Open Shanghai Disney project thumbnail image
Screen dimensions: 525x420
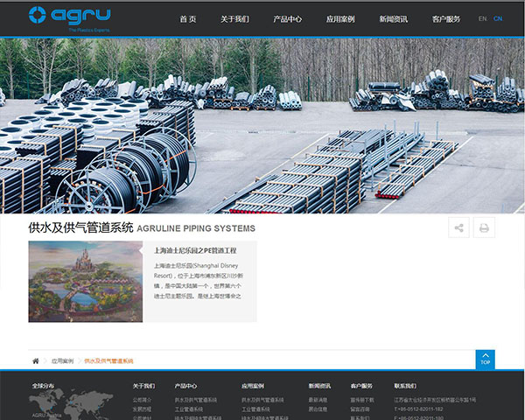pos(85,281)
